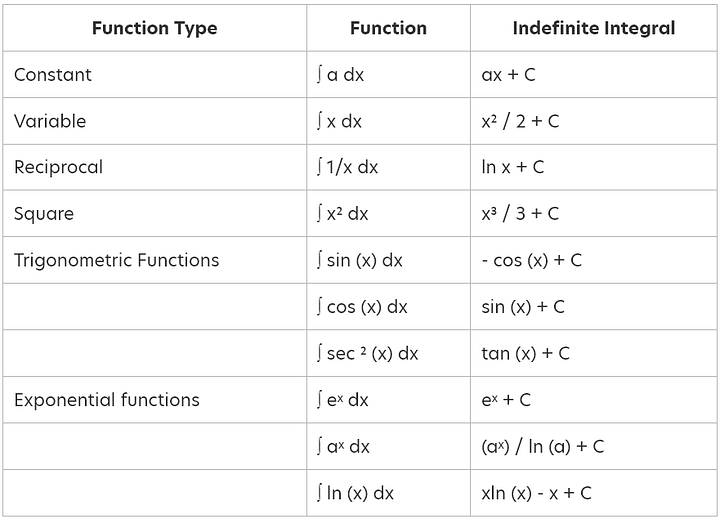Select the Trigonometric Functions label
Image resolution: width=720 pixels, height=519 pixels.
(117, 260)
